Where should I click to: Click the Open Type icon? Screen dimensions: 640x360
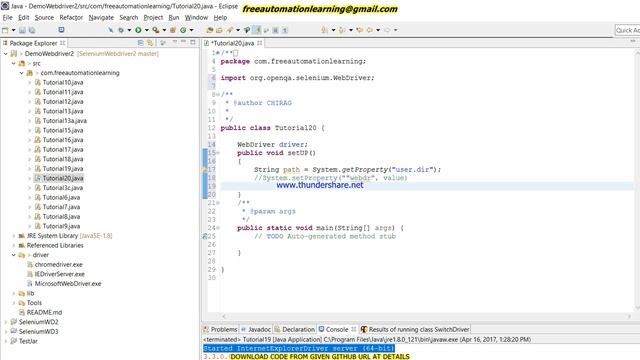210,30
